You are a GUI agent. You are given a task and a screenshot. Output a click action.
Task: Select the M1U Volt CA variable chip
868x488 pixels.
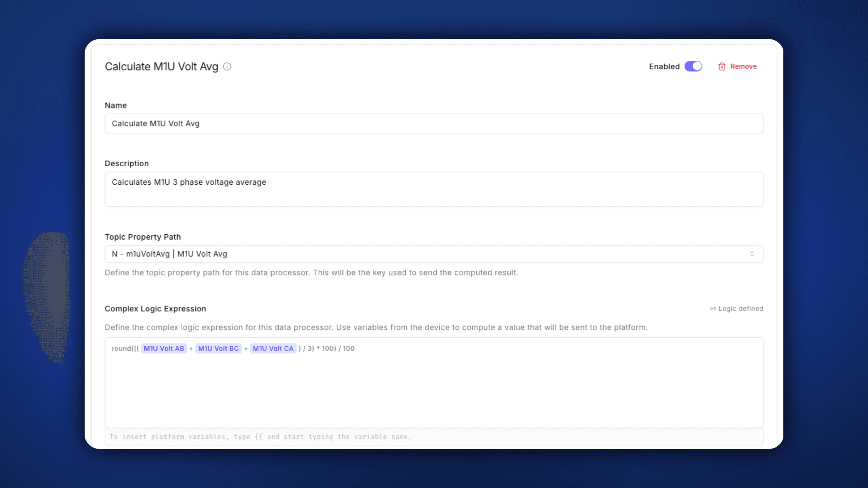(273, 348)
